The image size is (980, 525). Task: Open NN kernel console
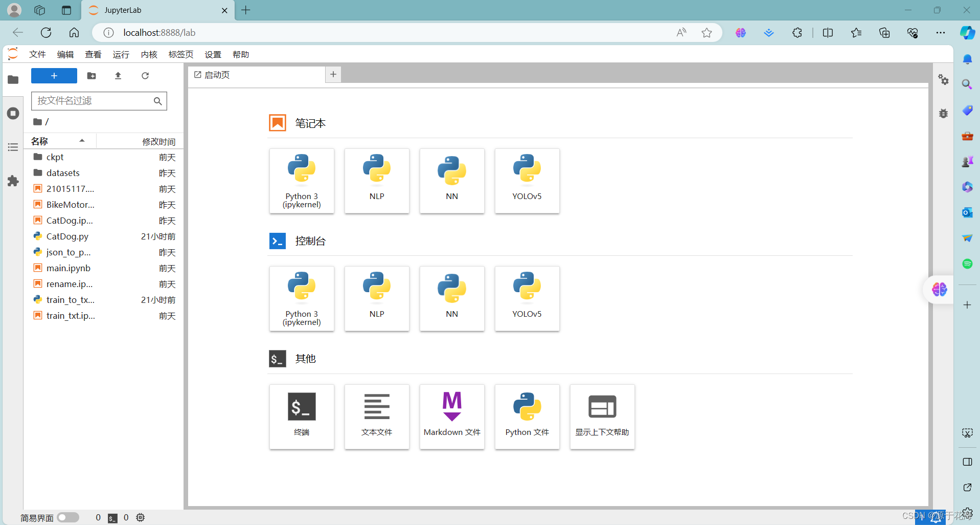click(x=452, y=299)
